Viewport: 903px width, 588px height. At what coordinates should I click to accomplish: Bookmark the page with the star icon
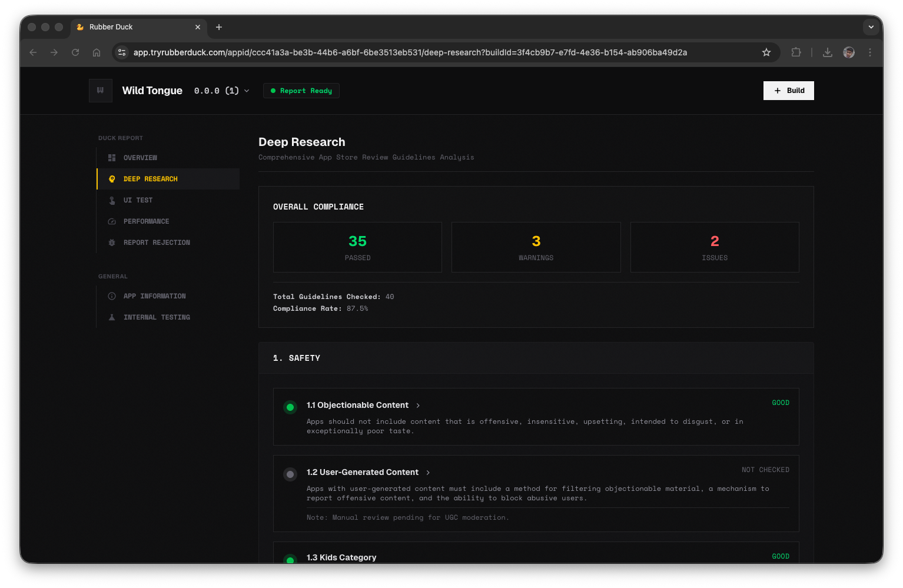click(766, 52)
